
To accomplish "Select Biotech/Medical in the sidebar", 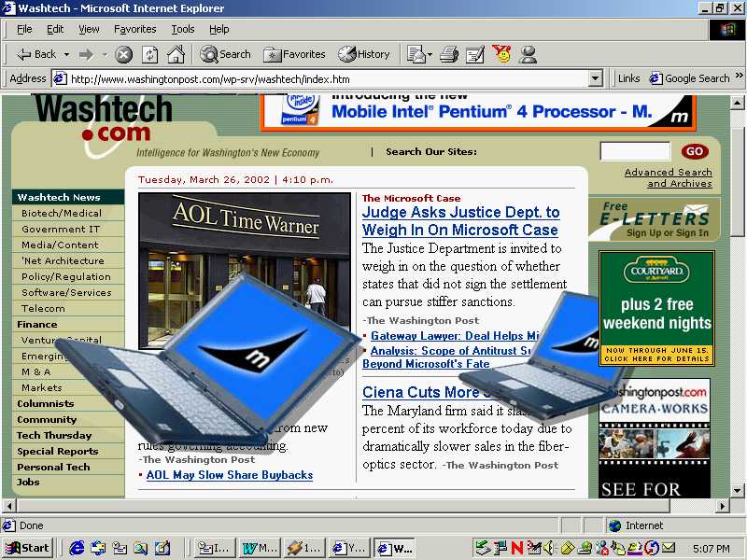I will [x=62, y=214].
